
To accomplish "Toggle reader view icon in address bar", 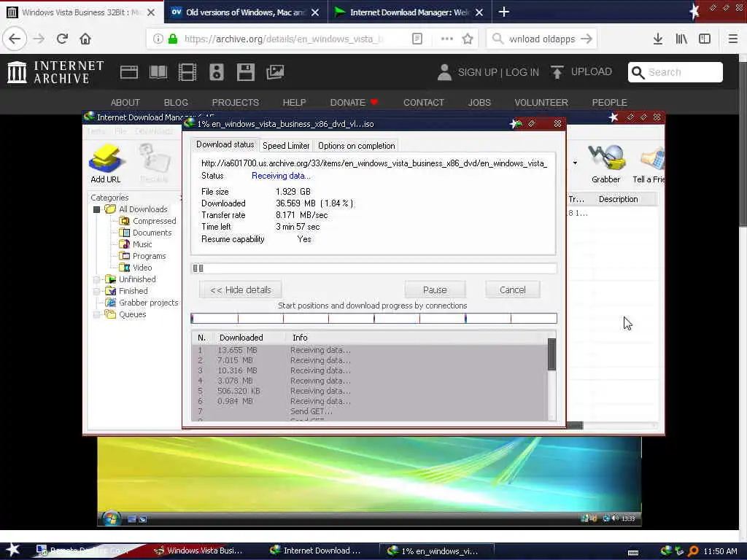I will point(417,39).
